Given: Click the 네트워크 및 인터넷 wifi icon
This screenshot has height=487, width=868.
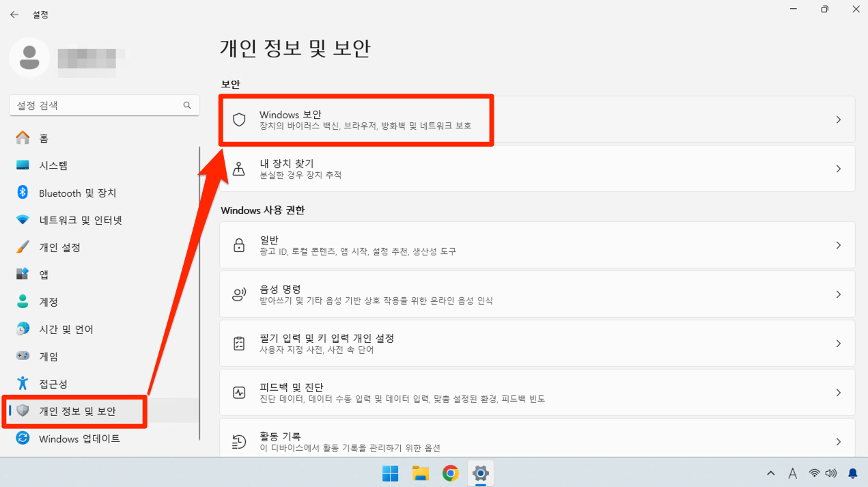Looking at the screenshot, I should pyautogui.click(x=23, y=220).
